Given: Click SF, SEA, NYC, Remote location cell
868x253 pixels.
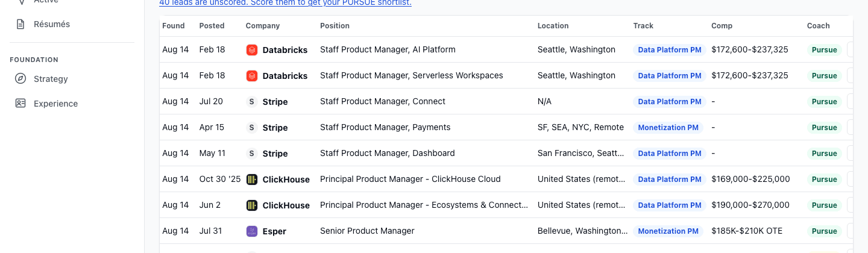Looking at the screenshot, I should tap(580, 127).
